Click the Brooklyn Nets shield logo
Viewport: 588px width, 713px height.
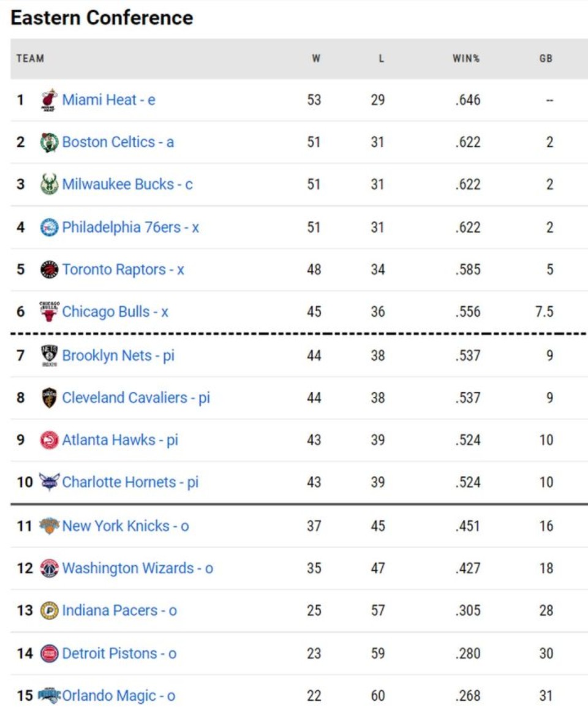49,355
